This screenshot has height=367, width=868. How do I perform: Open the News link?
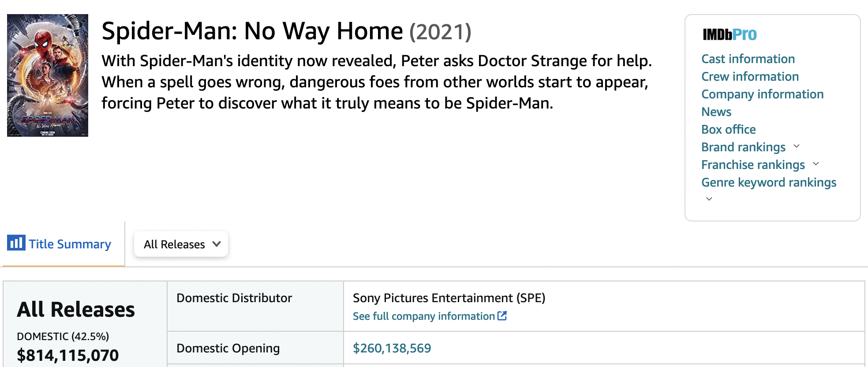[716, 112]
